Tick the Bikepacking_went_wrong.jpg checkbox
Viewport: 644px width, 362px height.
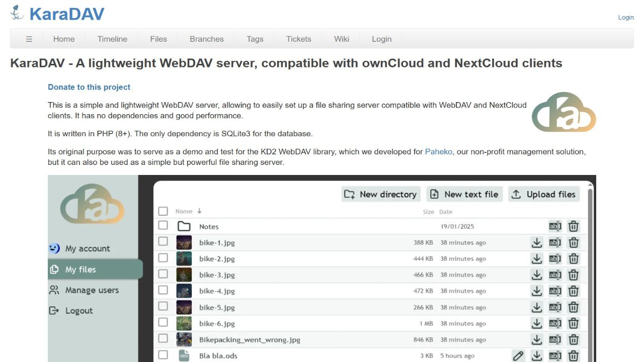[x=163, y=338]
